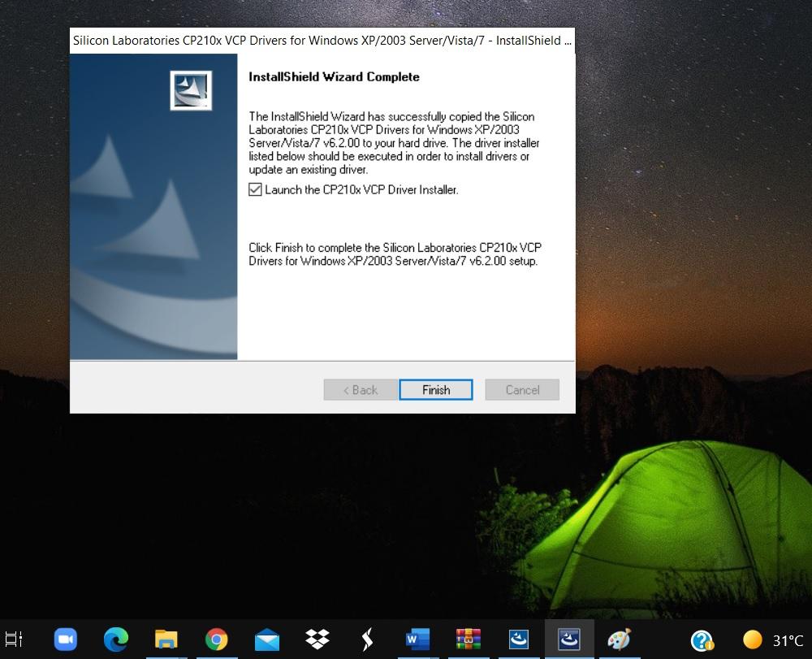
Task: Click the Finish button
Action: (x=435, y=389)
